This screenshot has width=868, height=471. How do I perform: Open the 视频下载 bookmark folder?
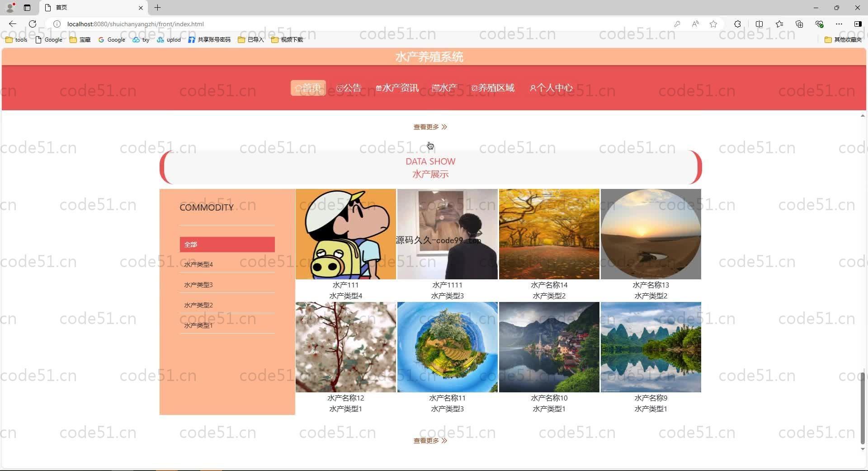coord(287,40)
